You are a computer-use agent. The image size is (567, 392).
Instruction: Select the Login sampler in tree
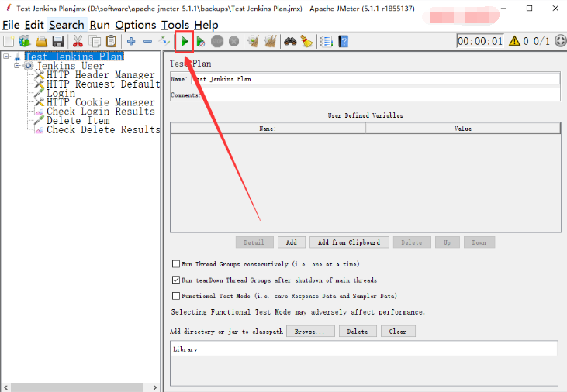[x=61, y=93]
